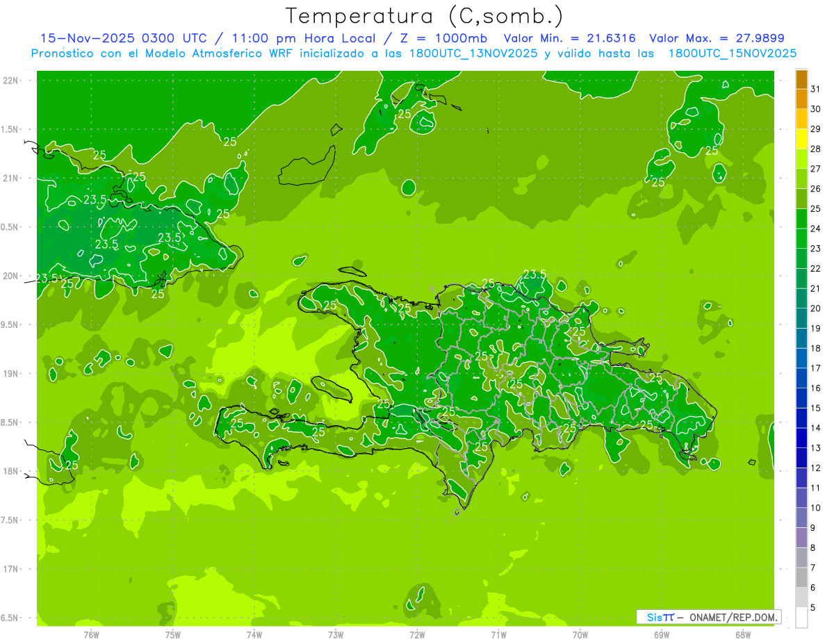Image resolution: width=834 pixels, height=644 pixels.
Task: Click the '1.5N' latitude axis label
Action: pyautogui.click(x=10, y=129)
